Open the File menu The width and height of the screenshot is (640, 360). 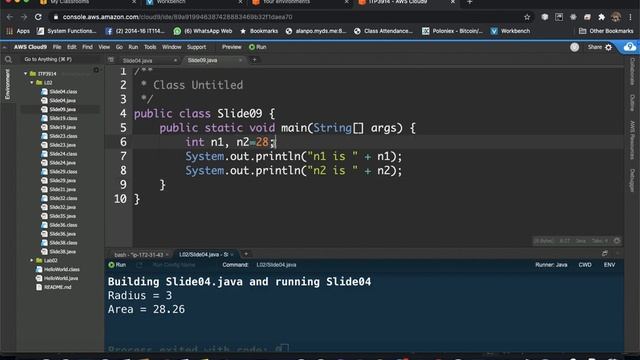pyautogui.click(x=57, y=47)
